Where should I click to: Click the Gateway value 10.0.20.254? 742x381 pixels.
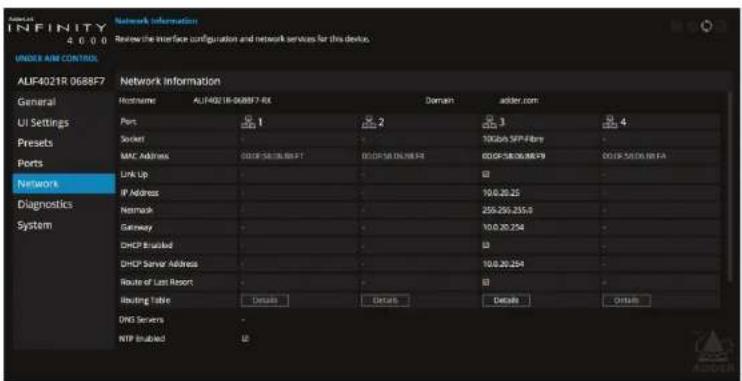[x=503, y=228]
